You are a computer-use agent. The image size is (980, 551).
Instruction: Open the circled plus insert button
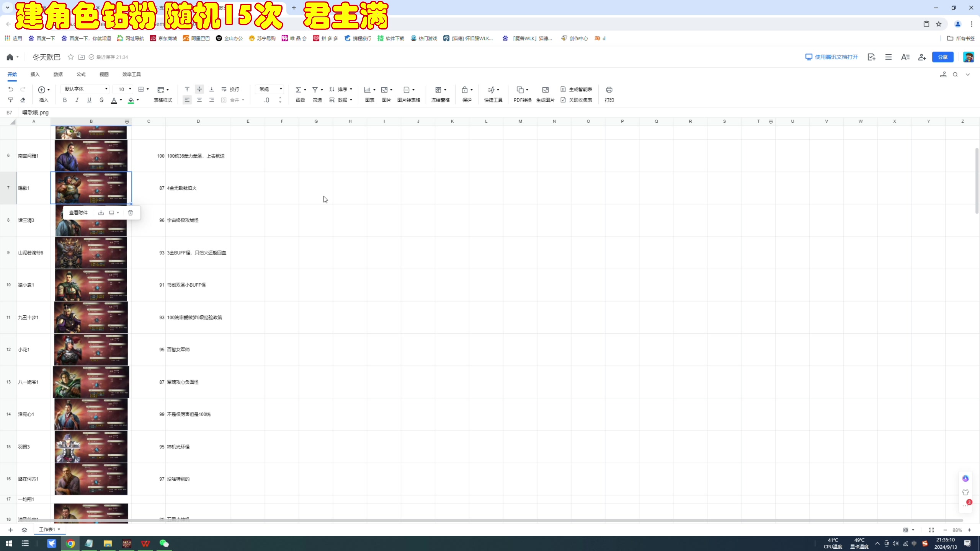[x=42, y=90]
